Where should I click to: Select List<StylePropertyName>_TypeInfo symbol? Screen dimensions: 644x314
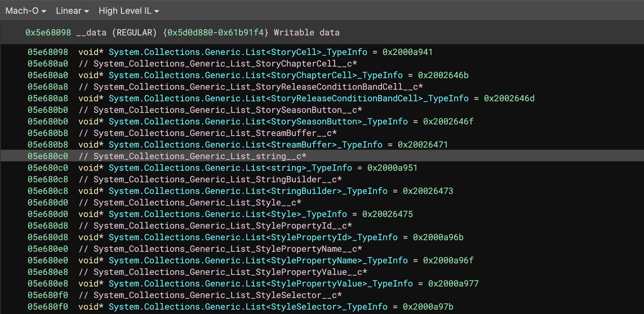click(x=258, y=260)
